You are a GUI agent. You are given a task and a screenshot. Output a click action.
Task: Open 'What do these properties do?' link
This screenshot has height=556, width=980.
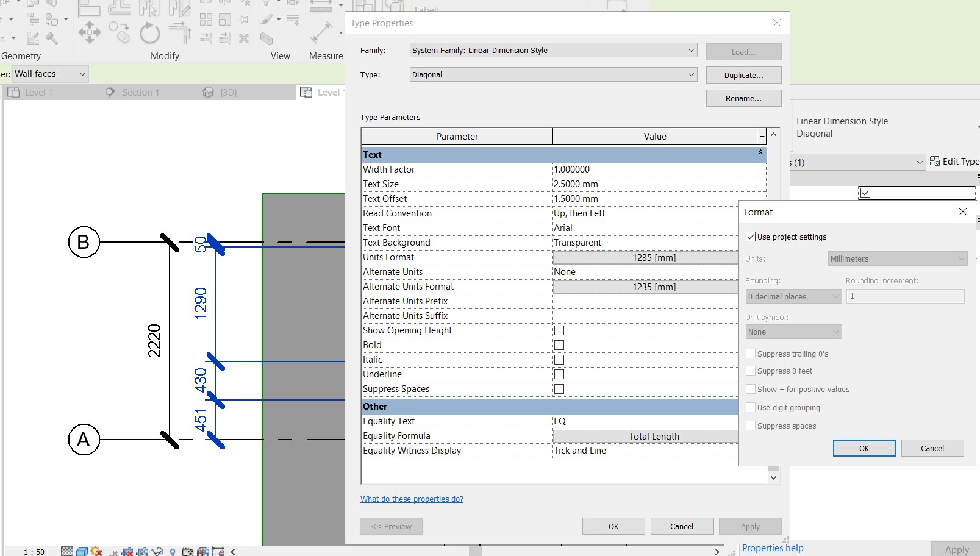412,499
